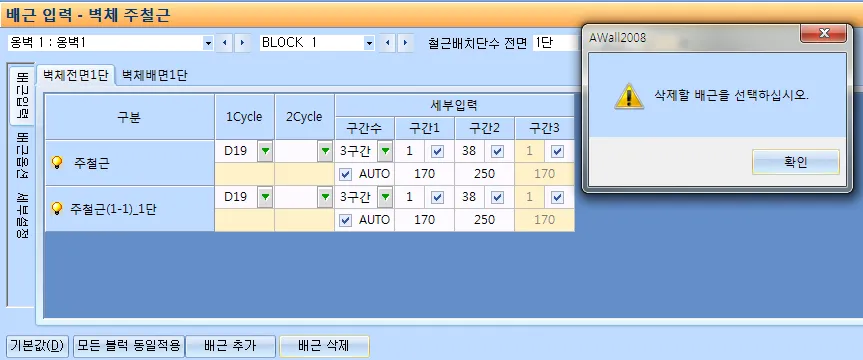863x360 pixels.
Task: Toggle 구간1 checkbox in 주철근(1-1)_1단 row
Action: (438, 198)
